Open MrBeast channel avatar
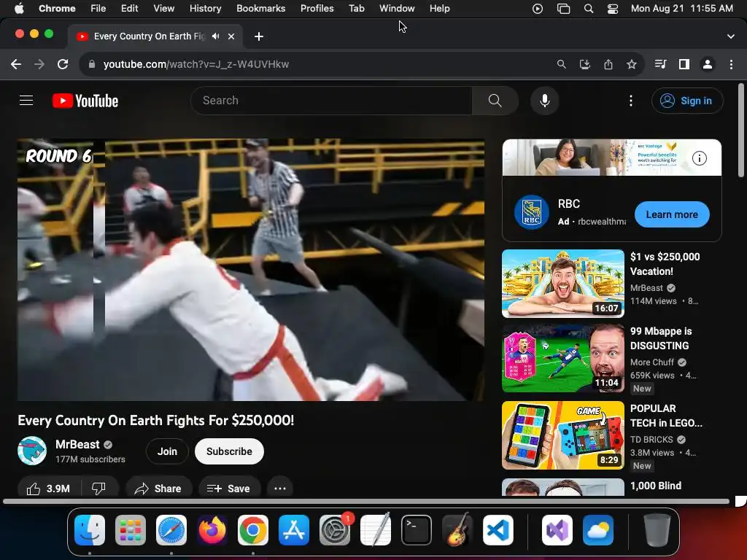Image resolution: width=747 pixels, height=560 pixels. click(x=32, y=451)
